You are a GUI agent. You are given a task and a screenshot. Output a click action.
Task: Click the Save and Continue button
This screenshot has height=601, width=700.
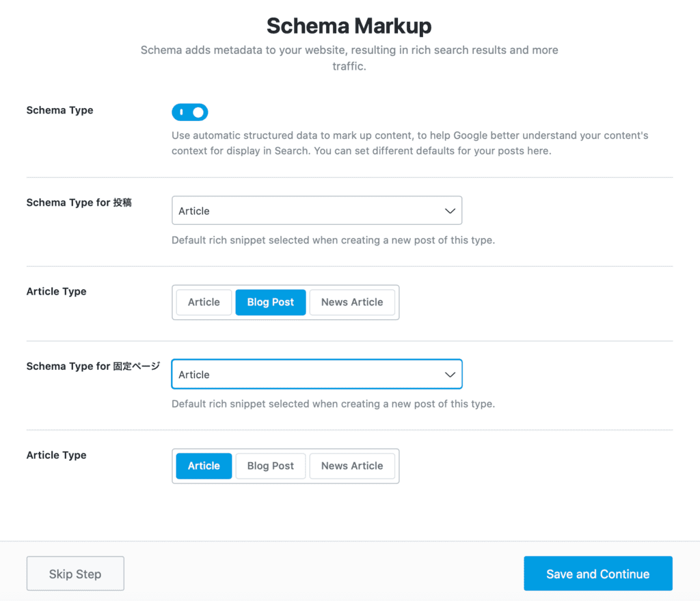(597, 573)
